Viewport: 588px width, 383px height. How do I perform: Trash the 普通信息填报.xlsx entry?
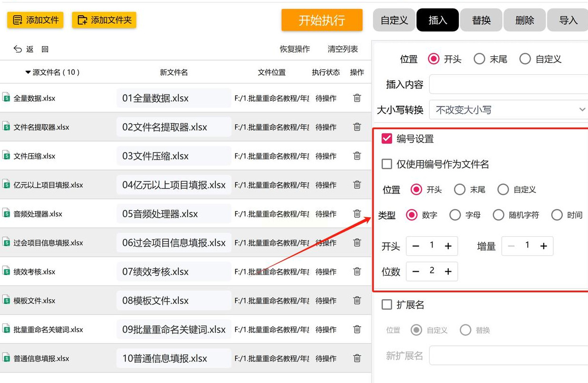pos(357,358)
